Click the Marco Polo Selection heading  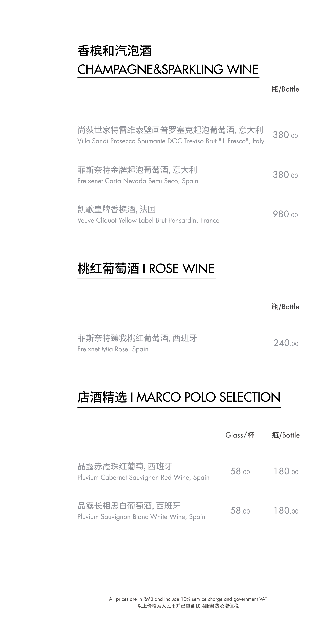[179, 397]
